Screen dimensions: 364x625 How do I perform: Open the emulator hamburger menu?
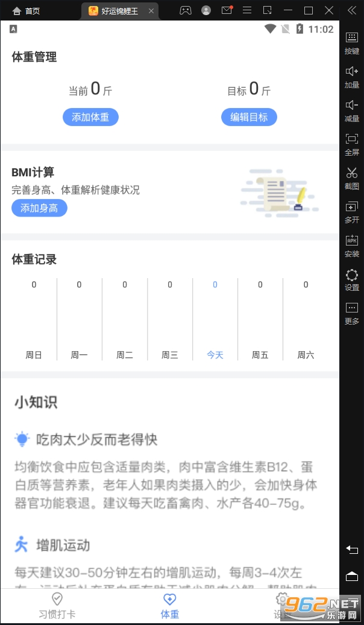coord(247,10)
